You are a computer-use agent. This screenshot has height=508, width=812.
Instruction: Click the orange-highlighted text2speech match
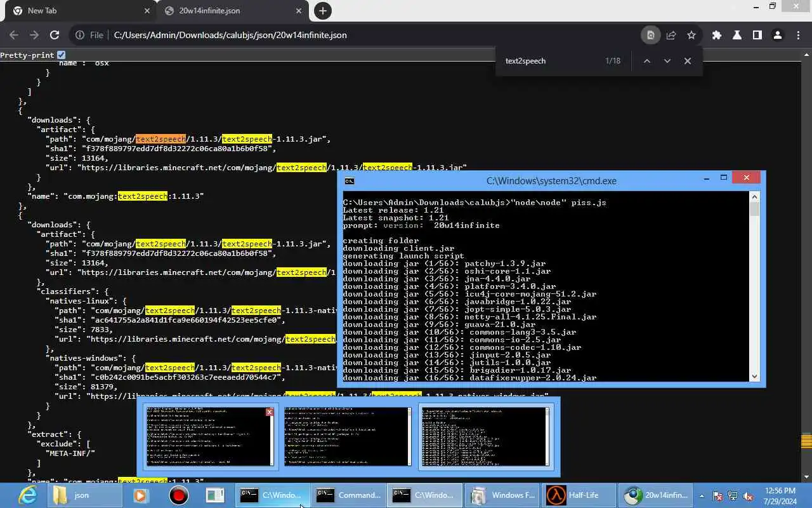tap(160, 138)
